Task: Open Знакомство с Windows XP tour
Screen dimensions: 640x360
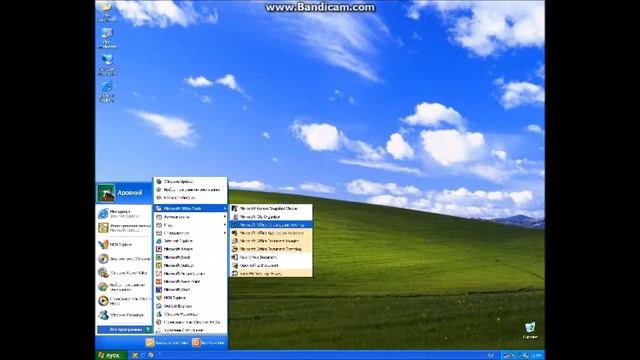Action: point(124,259)
